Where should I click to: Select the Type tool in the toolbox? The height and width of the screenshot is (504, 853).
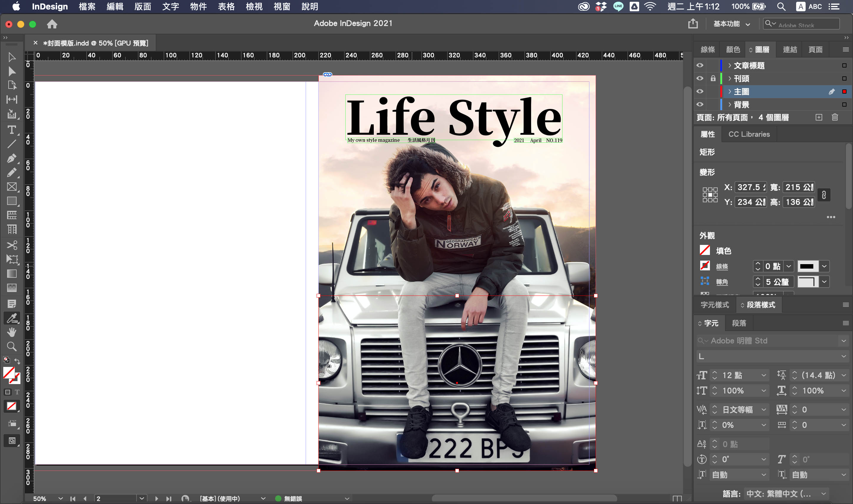pos(12,130)
